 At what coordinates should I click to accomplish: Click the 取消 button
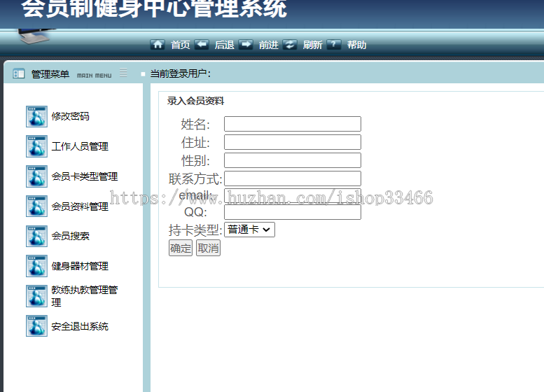tap(208, 248)
